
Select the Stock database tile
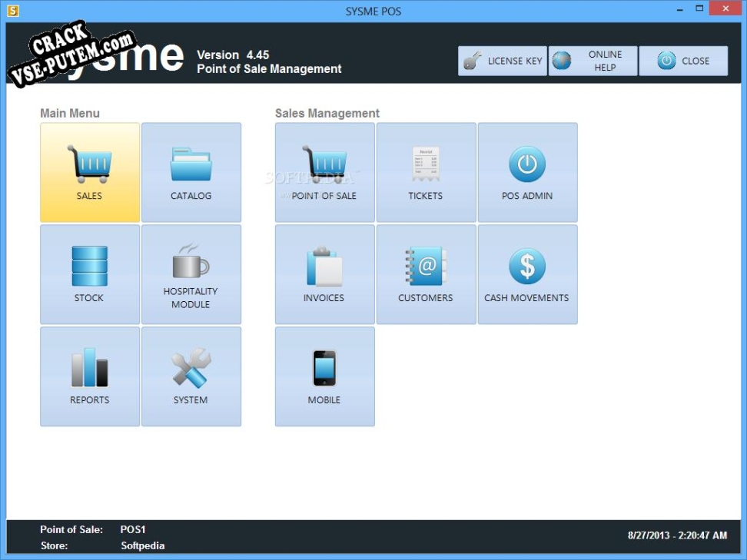90,274
